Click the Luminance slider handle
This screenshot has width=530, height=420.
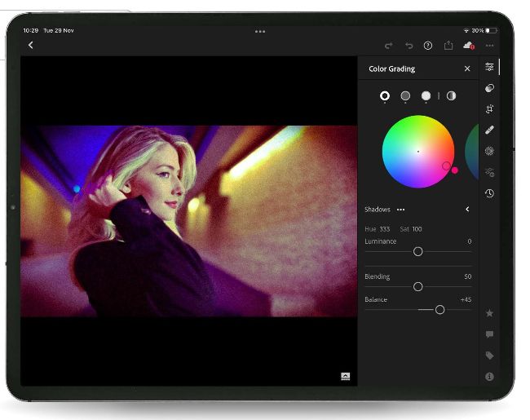(x=417, y=252)
